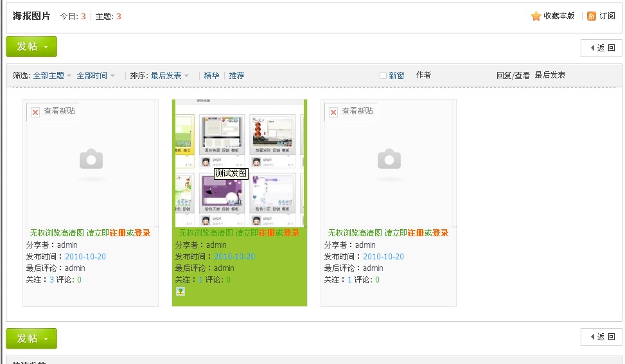Open the 全部时间 filter dropdown
Image resolution: width=625 pixels, height=364 pixels.
pos(96,76)
